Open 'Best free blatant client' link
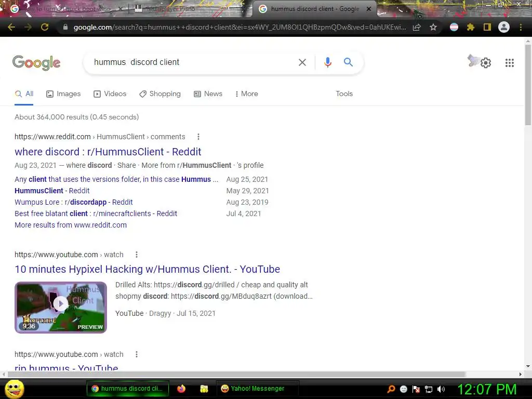The height and width of the screenshot is (399, 532). pos(96,214)
